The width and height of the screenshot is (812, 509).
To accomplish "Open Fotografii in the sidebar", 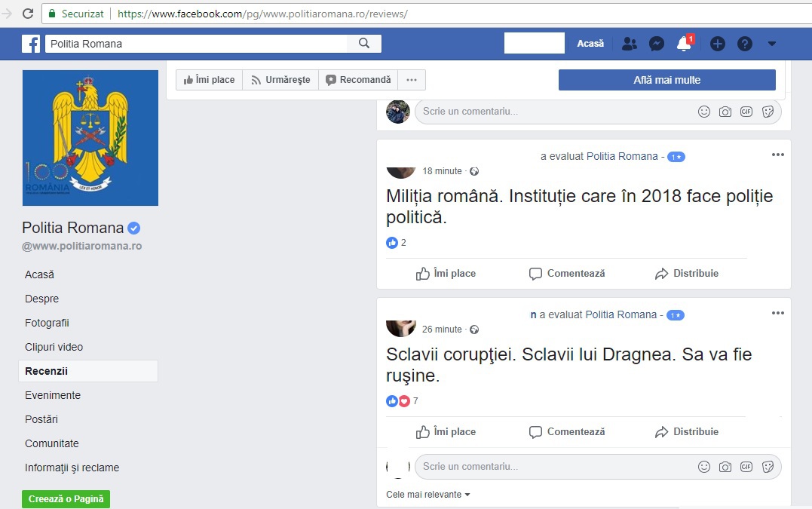I will tap(47, 323).
